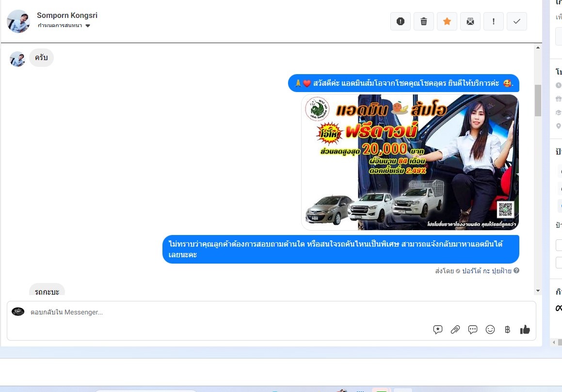Attach a file with paperclip icon
This screenshot has height=392, width=562.
[455, 329]
